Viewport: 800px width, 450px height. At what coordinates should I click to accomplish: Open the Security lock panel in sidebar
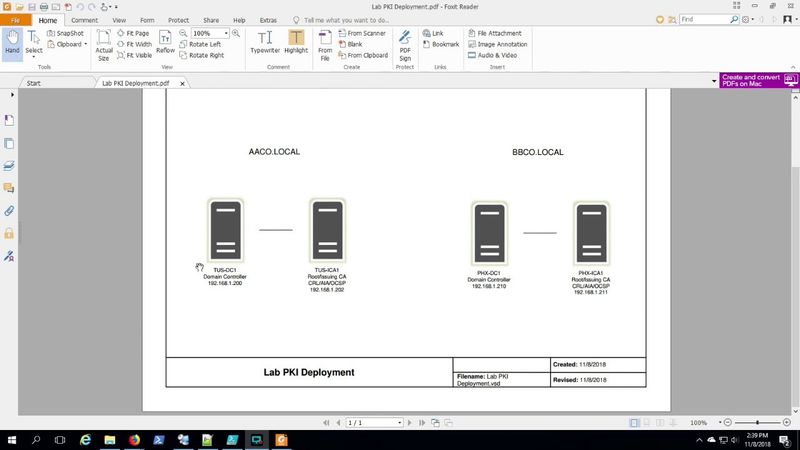pyautogui.click(x=9, y=233)
